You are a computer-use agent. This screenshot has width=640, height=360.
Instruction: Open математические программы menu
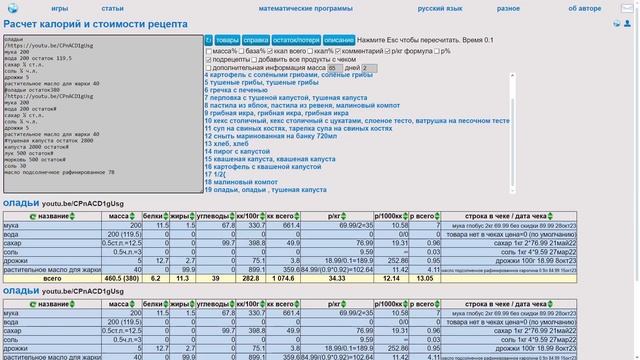point(305,9)
